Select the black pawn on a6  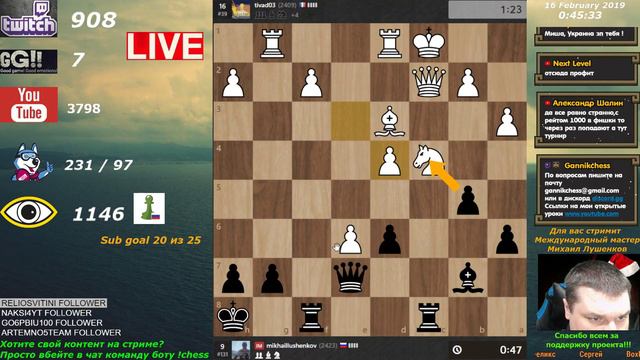[x=507, y=239]
